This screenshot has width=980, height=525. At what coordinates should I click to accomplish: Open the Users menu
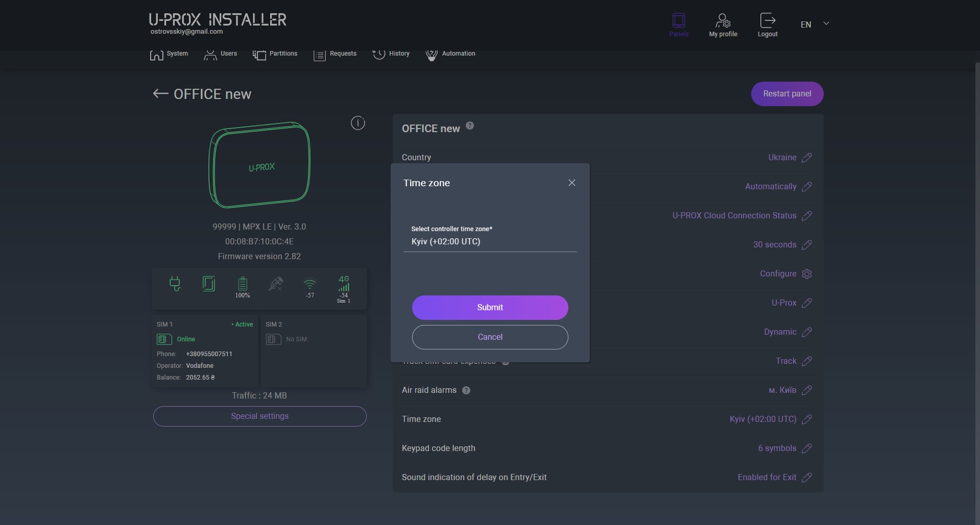(221, 54)
